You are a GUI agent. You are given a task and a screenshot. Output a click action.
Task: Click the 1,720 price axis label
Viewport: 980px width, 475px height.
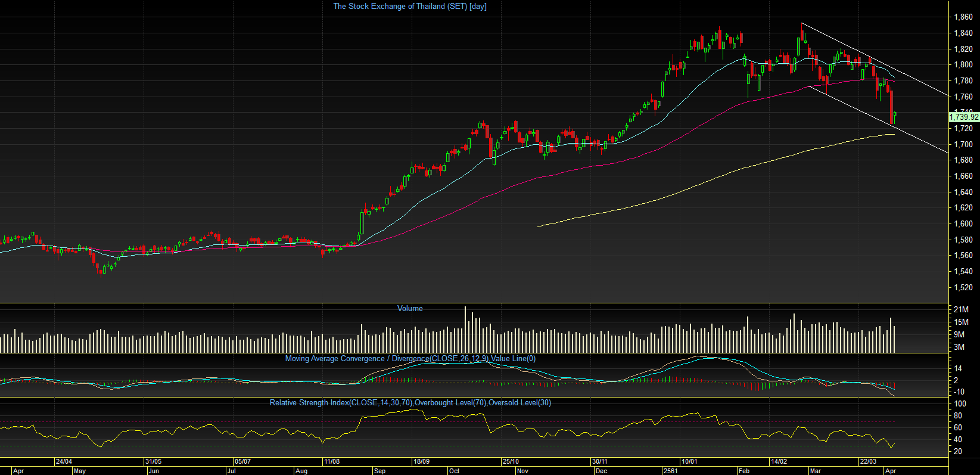click(x=963, y=128)
